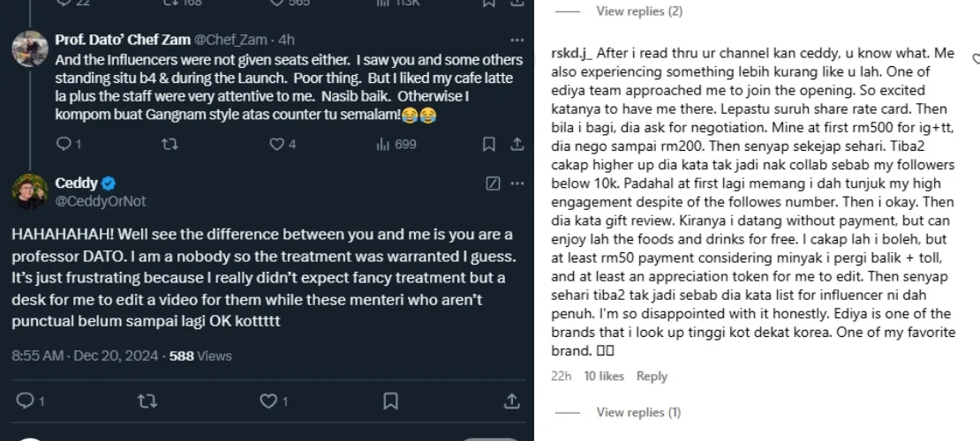Click the Grok icon on Ceddy's tweet
Image resolution: width=980 pixels, height=441 pixels.
(x=494, y=183)
